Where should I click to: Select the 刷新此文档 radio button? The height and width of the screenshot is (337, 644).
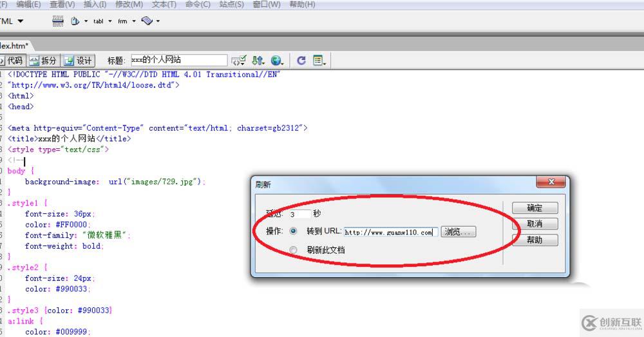click(293, 250)
